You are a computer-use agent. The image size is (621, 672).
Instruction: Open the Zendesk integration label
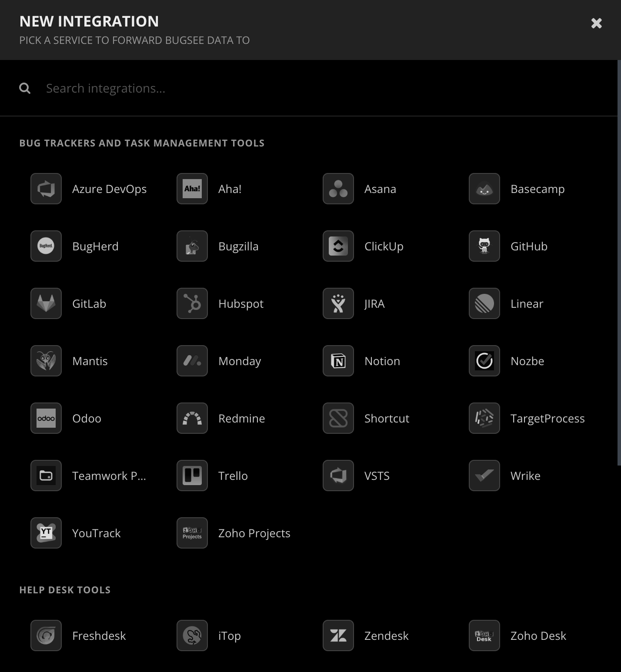pos(387,636)
